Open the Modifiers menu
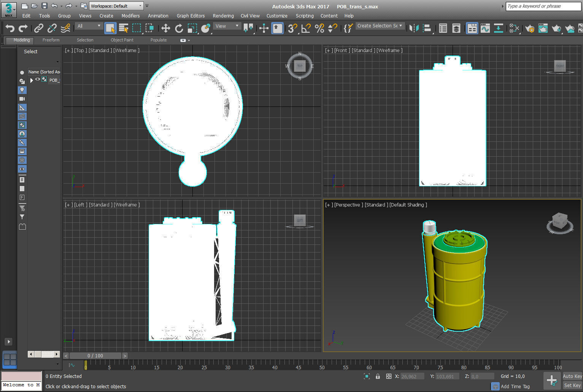The width and height of the screenshot is (583, 392). click(x=130, y=16)
